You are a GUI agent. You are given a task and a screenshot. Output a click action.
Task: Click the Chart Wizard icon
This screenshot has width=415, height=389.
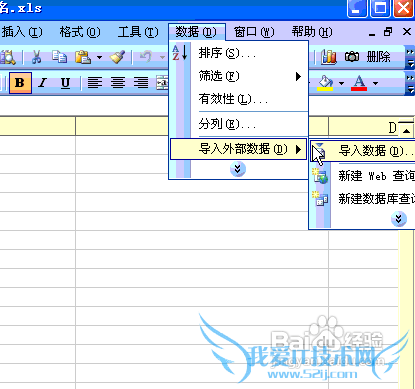coord(328,57)
